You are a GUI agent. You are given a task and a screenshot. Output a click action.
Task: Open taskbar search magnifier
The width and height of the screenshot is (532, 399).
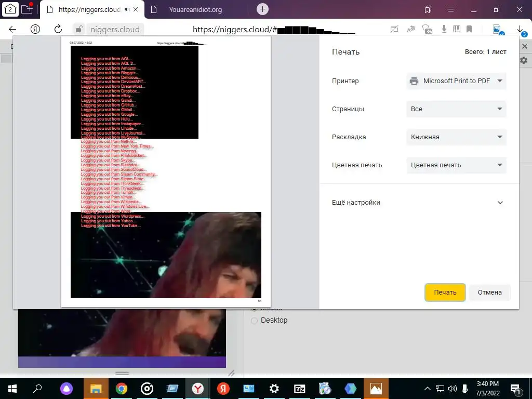[x=37, y=389]
